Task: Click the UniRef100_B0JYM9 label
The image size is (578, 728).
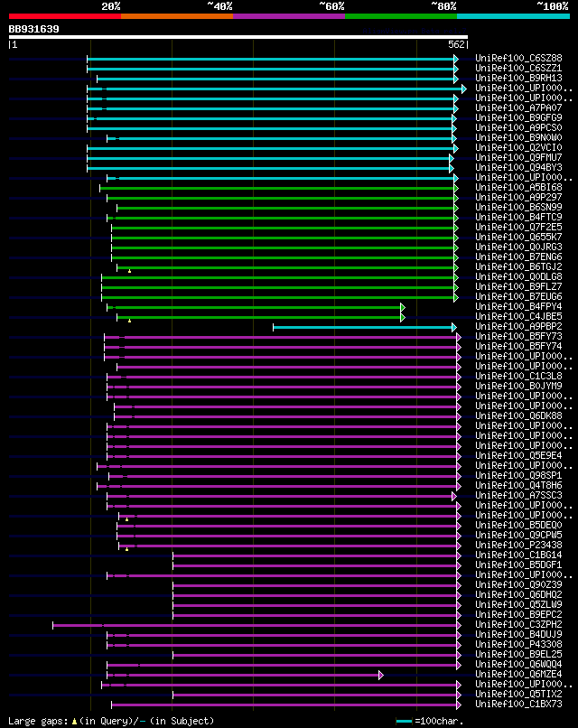Action: pos(518,386)
